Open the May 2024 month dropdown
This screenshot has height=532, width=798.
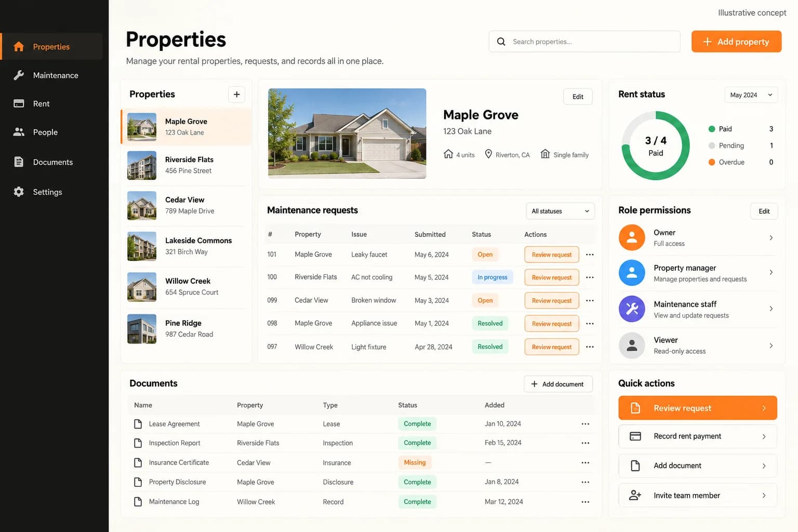pos(751,95)
